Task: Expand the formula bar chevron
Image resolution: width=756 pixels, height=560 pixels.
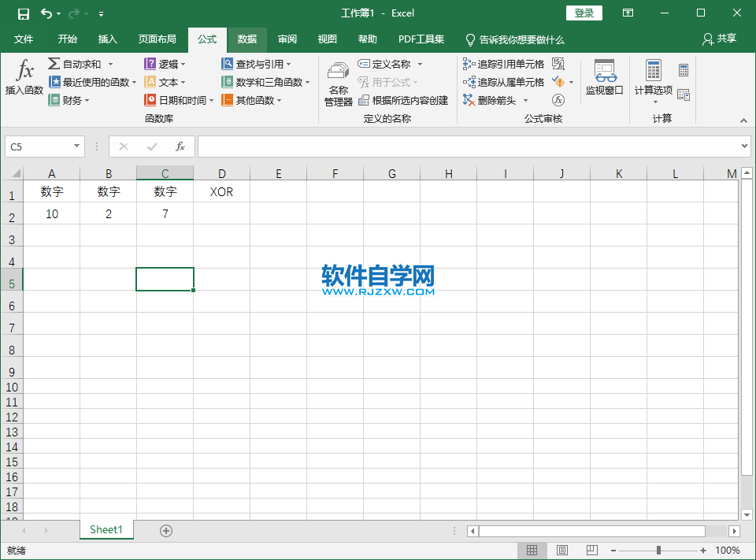Action: 744,146
